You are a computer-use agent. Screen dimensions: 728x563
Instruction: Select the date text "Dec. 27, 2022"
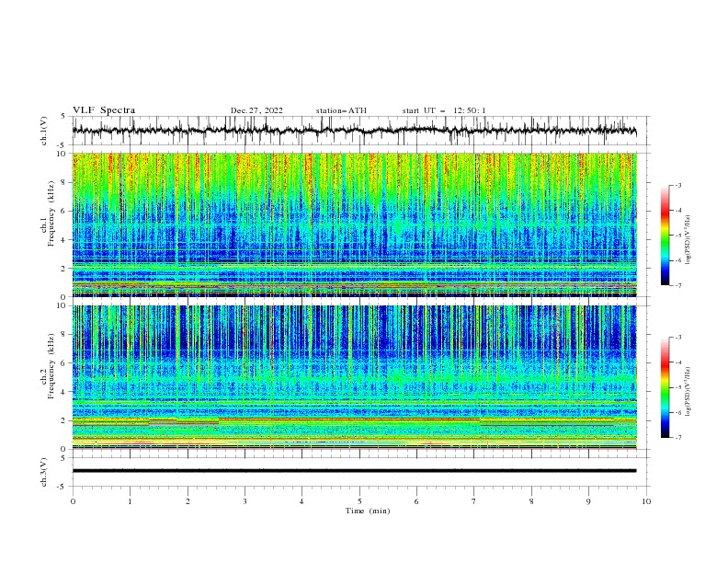coord(256,110)
